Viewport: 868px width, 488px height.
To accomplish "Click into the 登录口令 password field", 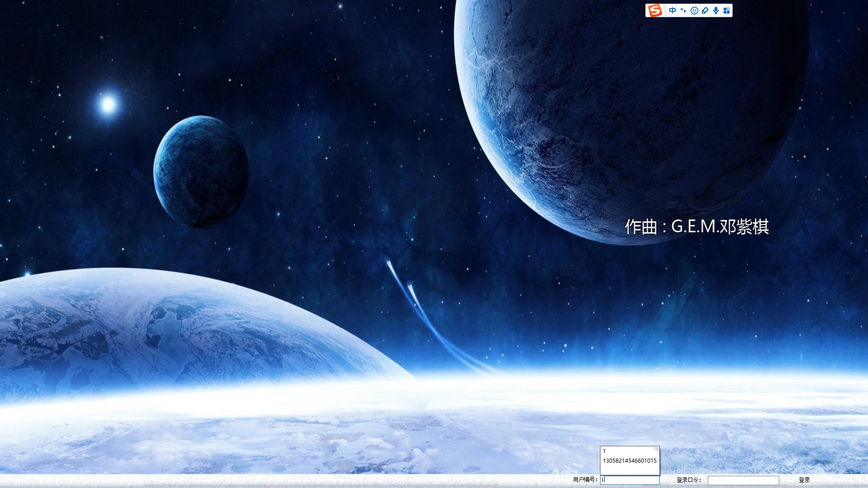I will click(x=743, y=480).
